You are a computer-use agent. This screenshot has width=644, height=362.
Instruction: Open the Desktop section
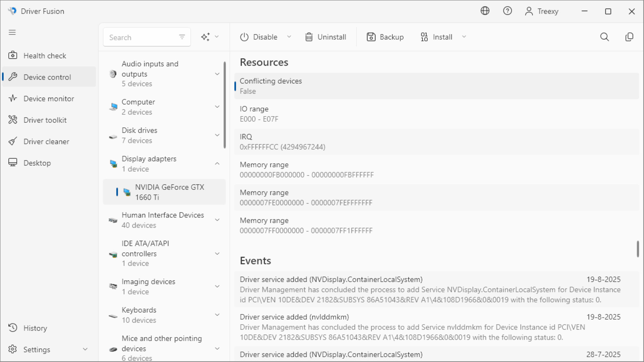[x=37, y=163]
